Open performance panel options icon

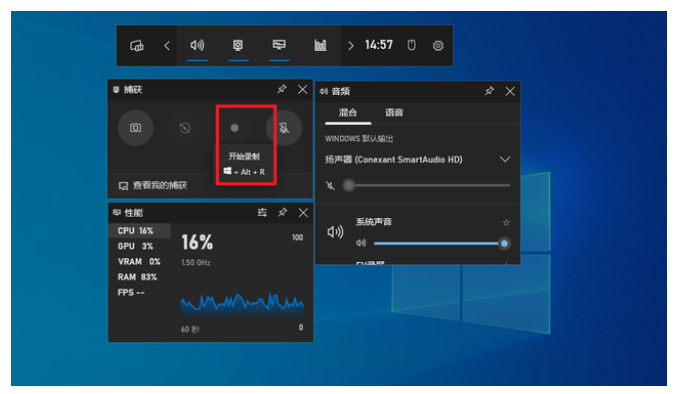[x=262, y=212]
